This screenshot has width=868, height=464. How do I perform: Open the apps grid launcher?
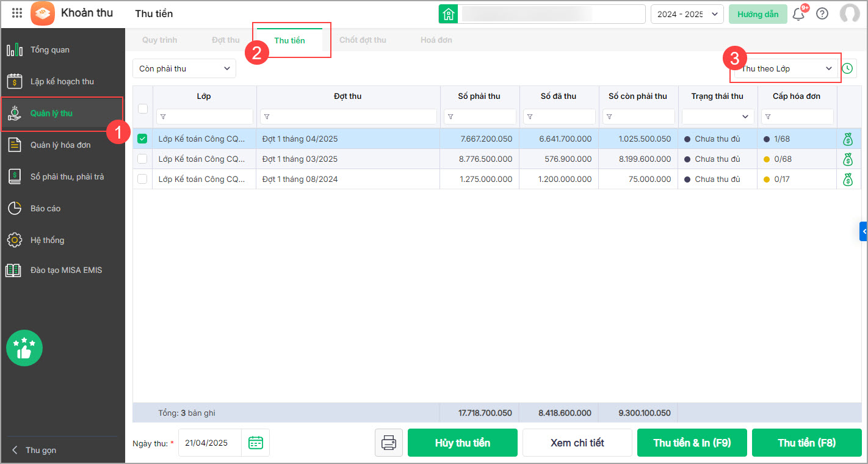pyautogui.click(x=17, y=13)
